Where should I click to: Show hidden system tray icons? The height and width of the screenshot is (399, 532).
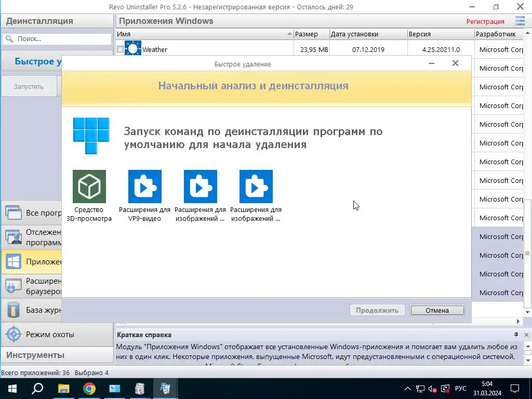pos(408,389)
